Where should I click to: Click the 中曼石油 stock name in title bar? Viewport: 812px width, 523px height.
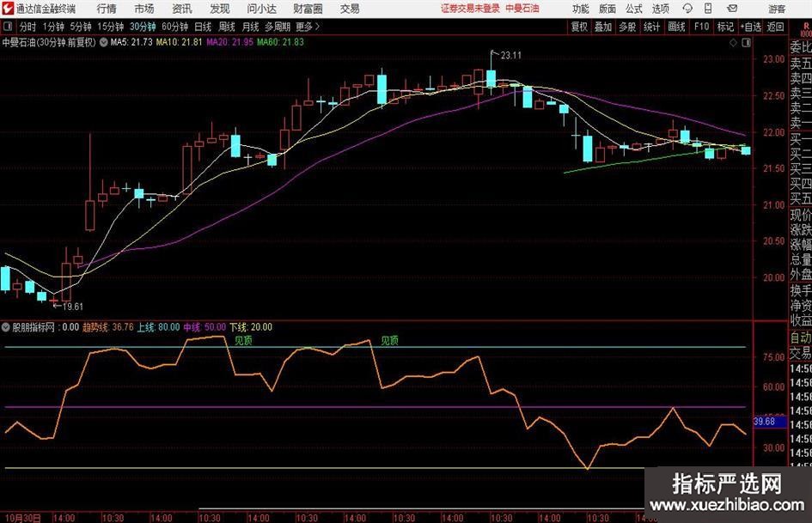pyautogui.click(x=522, y=9)
